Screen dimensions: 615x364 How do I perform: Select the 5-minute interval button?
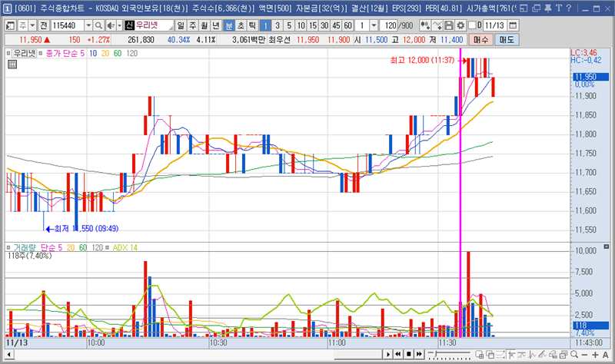290,25
